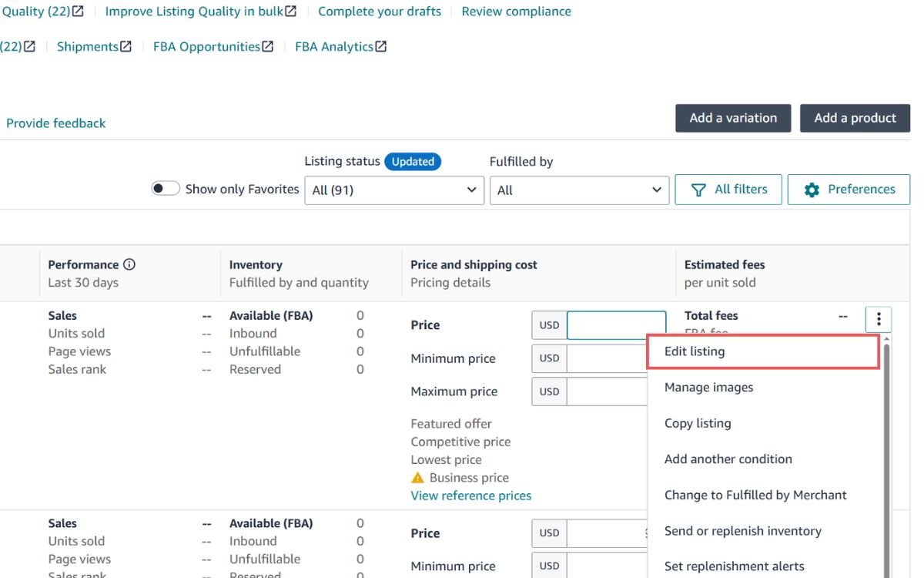Click the second listing's Price input field
The width and height of the screenshot is (924, 578).
coord(608,533)
